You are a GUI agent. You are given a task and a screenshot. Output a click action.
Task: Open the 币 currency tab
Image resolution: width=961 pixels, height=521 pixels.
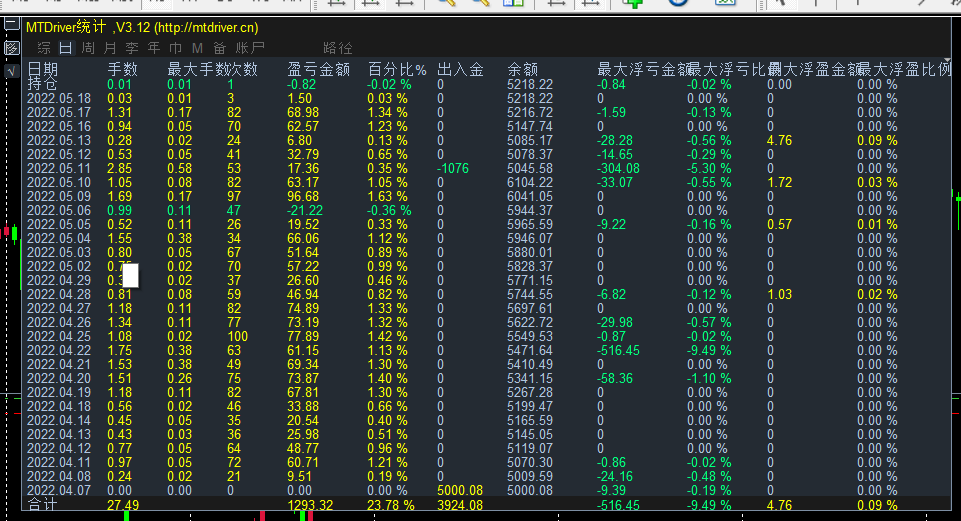pos(176,48)
